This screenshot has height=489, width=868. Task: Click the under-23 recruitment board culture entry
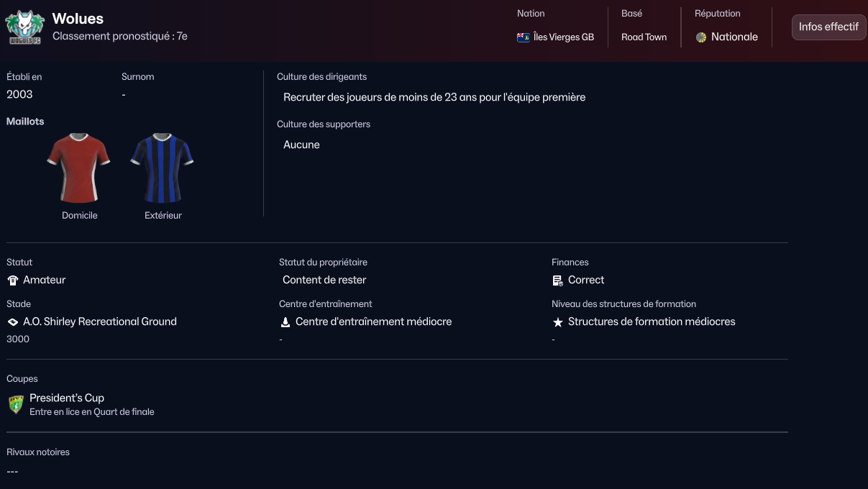[x=434, y=97]
